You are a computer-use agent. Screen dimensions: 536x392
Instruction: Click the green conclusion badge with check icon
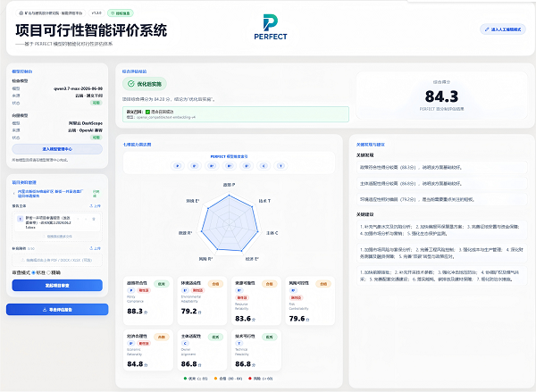145,84
